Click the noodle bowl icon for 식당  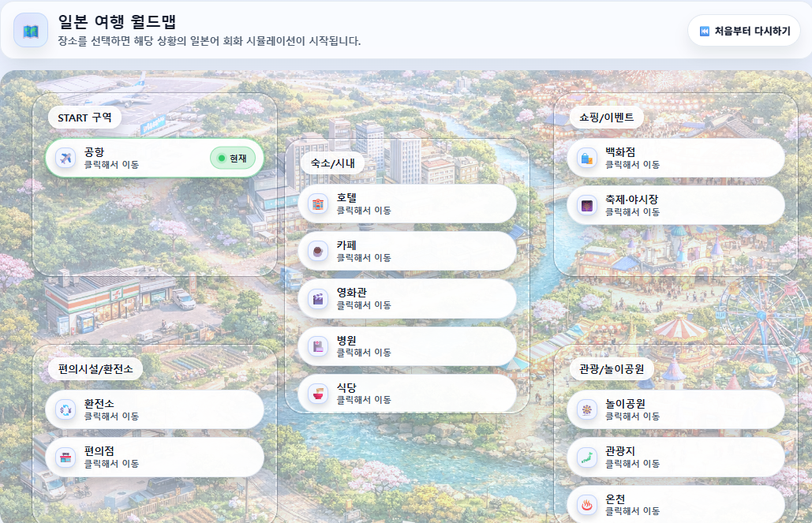[x=318, y=393]
